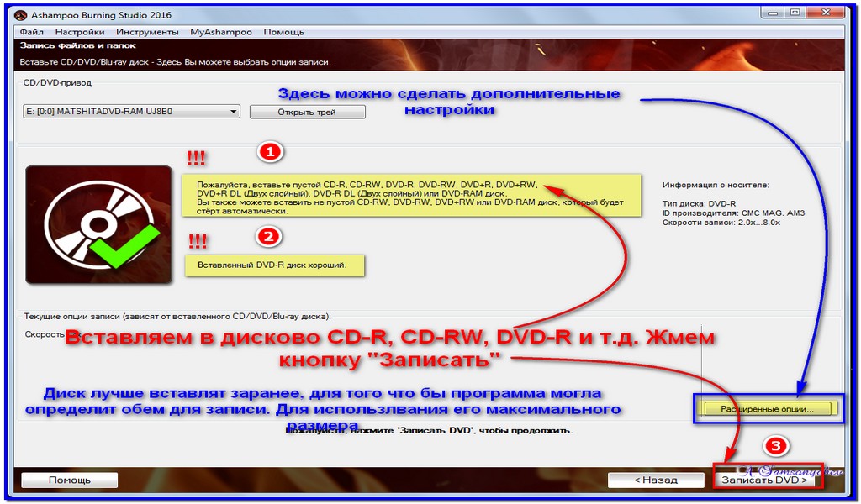Click 'Текущие опции записи' section label
Viewport: 861px width, 504px height.
point(177,317)
